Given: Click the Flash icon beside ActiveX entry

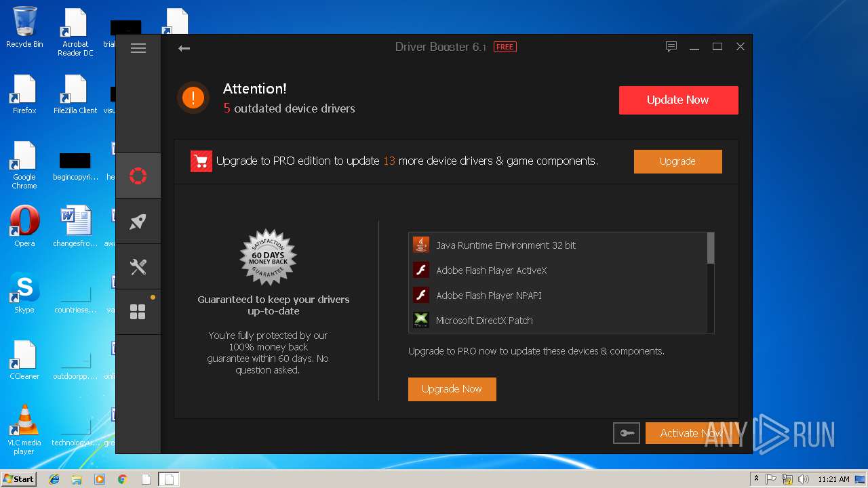Looking at the screenshot, I should pos(421,270).
